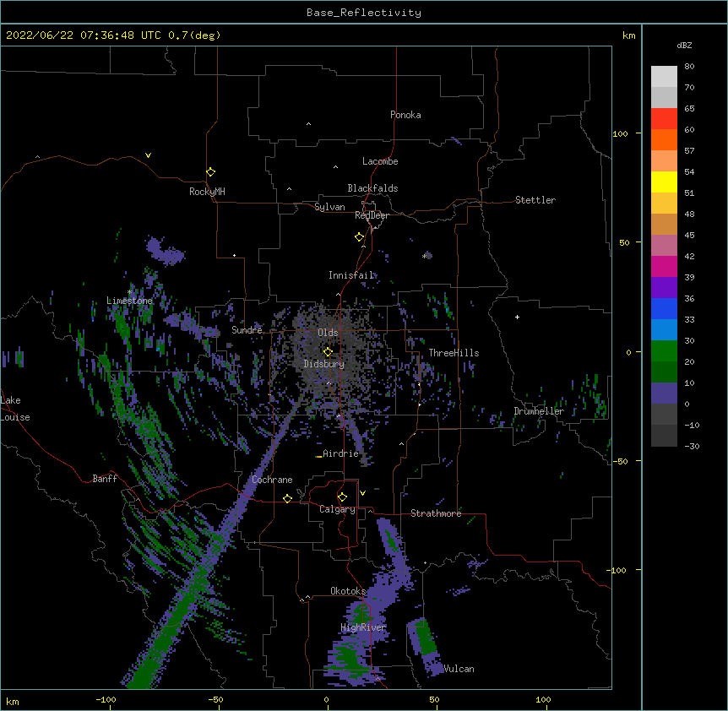Click the 0 tick on the bottom axis
This screenshot has width=728, height=711.
(326, 699)
